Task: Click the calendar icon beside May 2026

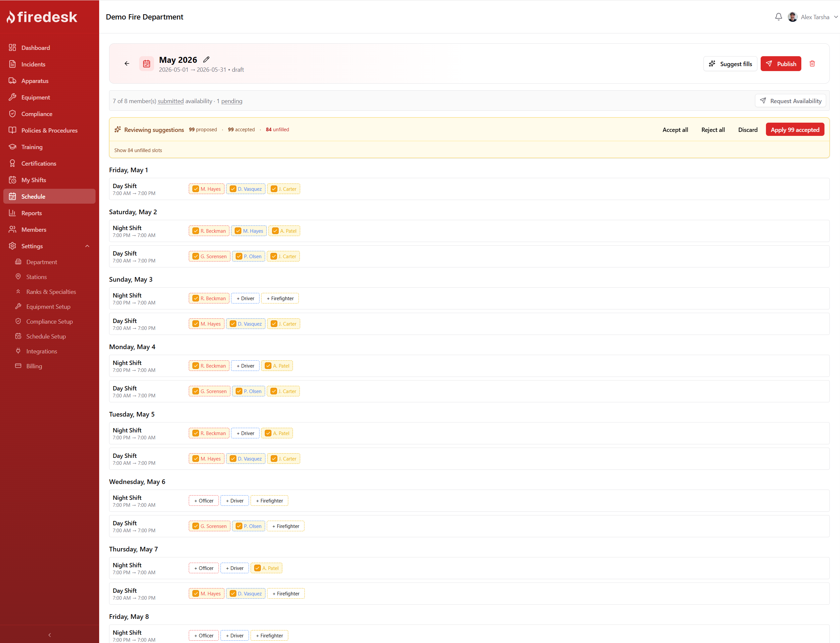Action: [x=146, y=63]
